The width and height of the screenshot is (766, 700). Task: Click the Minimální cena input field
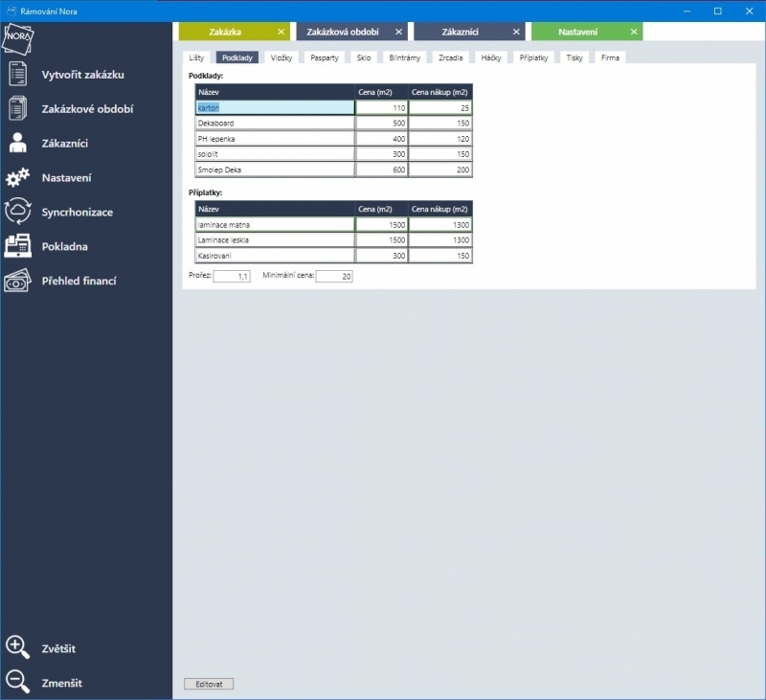pos(334,276)
